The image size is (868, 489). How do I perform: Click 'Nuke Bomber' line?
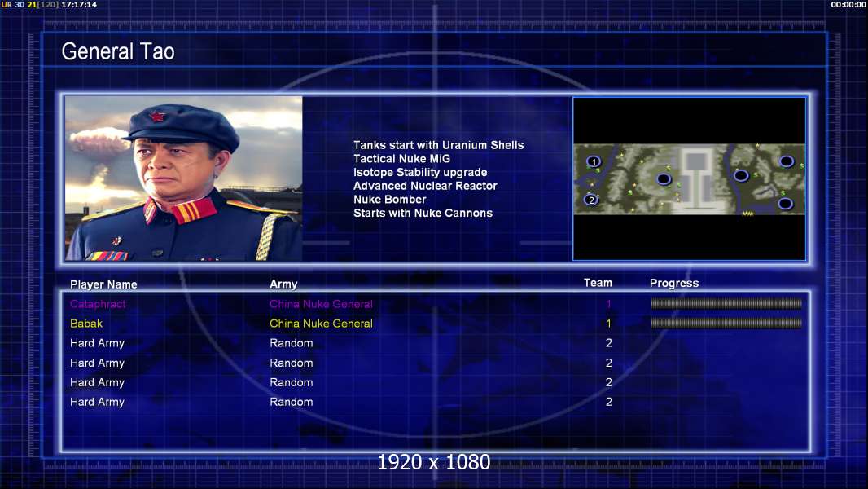point(390,200)
